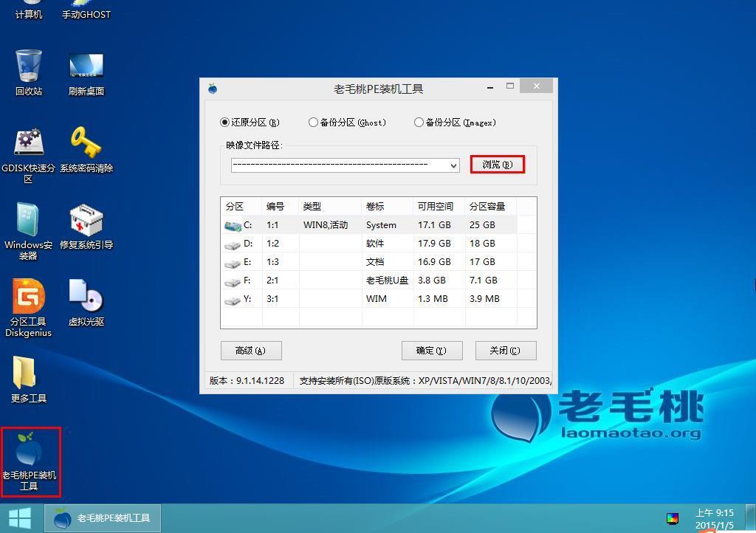Open GDISK快速分区 tool
756x533 pixels.
28,148
